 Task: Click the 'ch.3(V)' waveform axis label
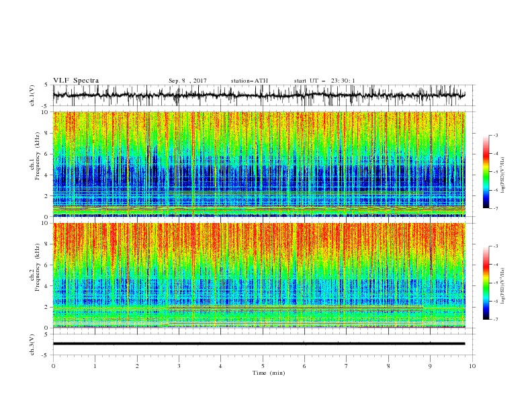[32, 345]
